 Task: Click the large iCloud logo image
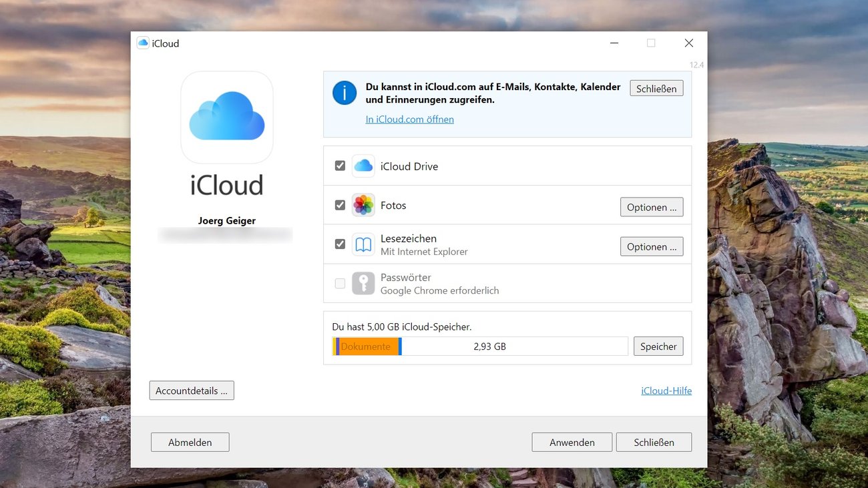[227, 117]
